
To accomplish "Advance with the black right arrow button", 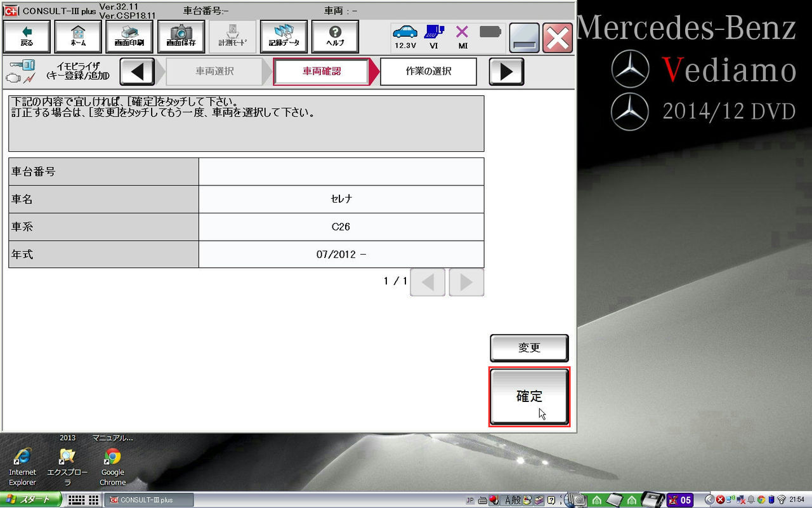I will coord(506,71).
